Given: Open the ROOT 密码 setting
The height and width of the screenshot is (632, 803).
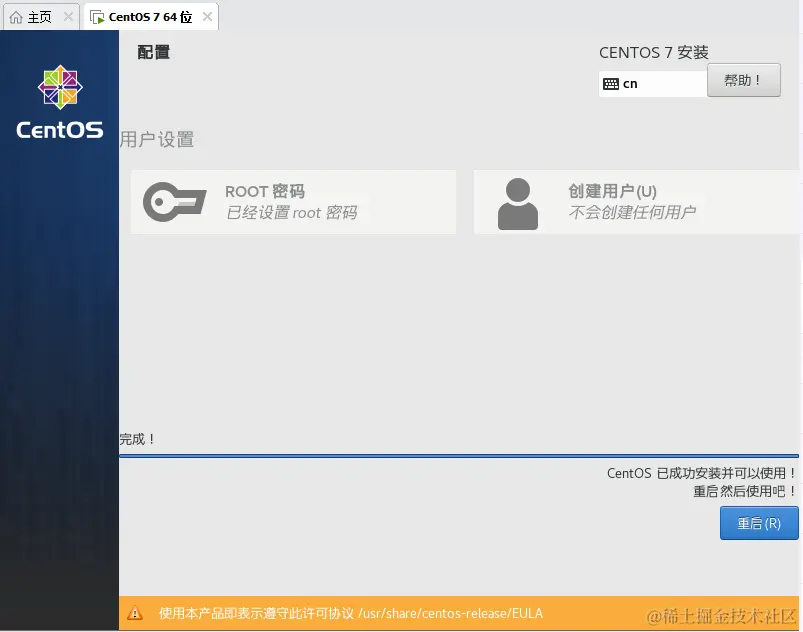Looking at the screenshot, I should tap(293, 202).
